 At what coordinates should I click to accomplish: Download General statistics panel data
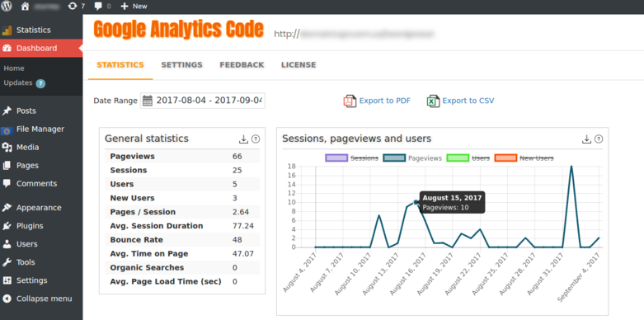coord(243,139)
